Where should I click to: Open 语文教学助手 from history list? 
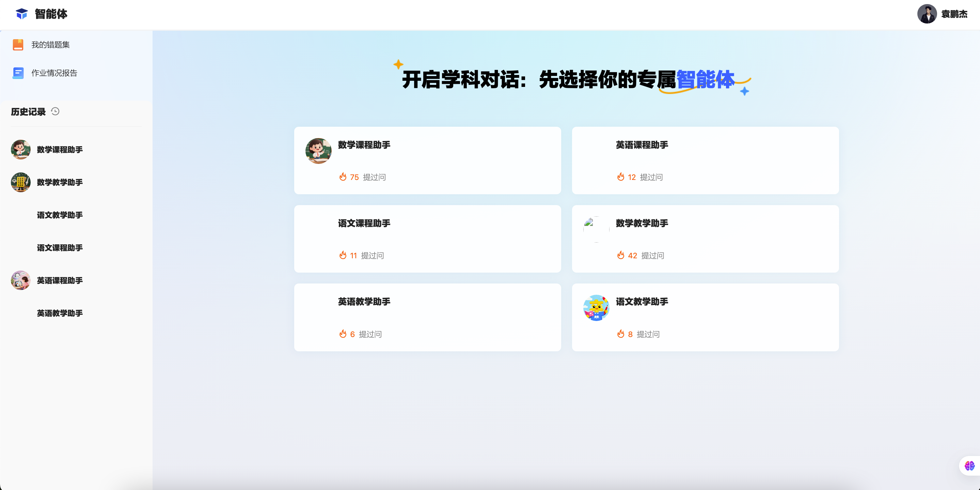coord(60,215)
